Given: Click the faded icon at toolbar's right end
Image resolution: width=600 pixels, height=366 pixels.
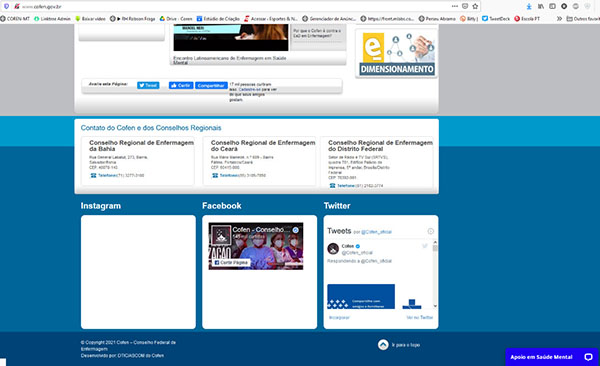Looking at the screenshot, I should (x=587, y=7).
